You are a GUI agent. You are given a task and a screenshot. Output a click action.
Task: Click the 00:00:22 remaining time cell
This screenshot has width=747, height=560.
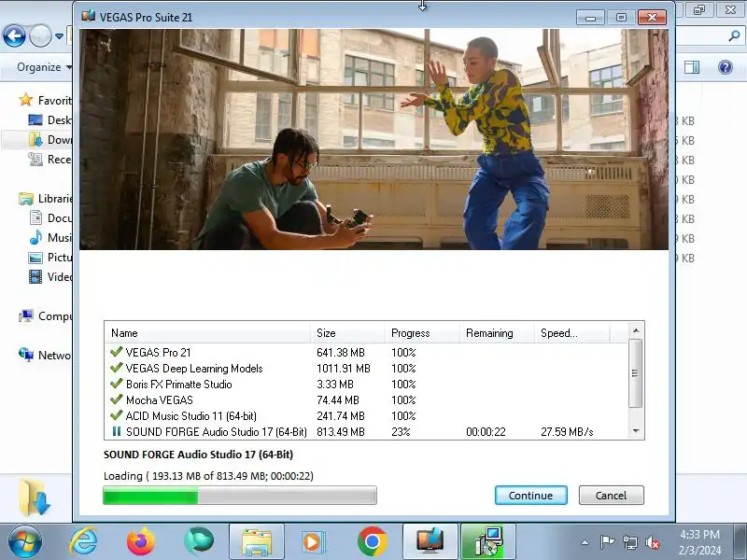click(x=486, y=432)
